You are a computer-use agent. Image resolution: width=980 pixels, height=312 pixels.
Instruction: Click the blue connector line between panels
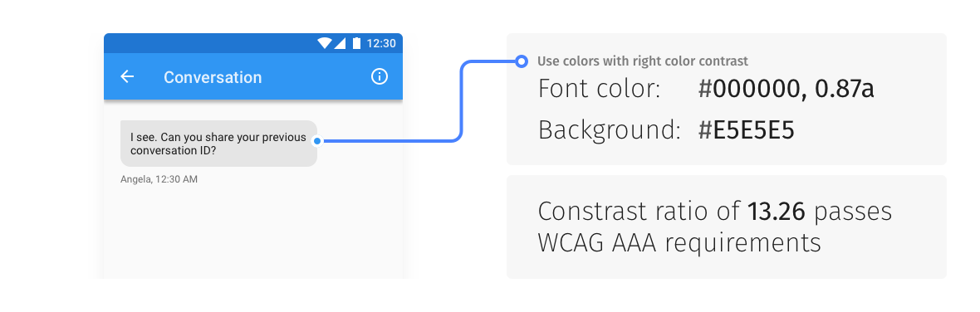coord(461,100)
